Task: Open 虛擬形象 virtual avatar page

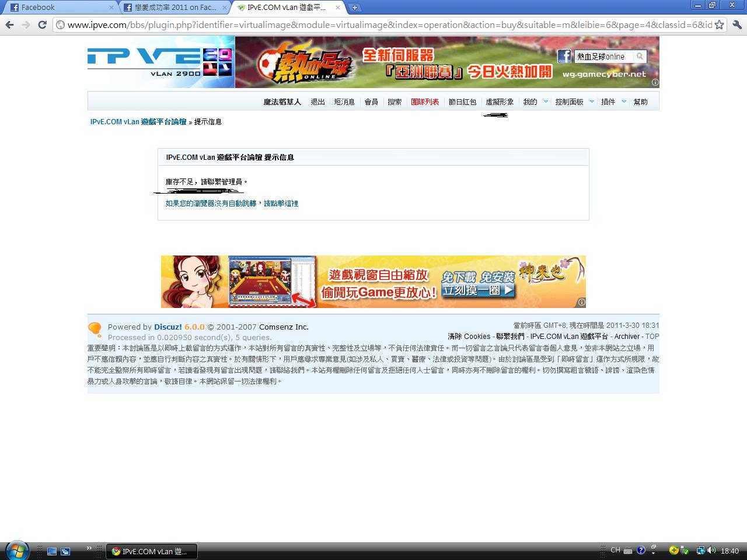Action: (x=500, y=102)
